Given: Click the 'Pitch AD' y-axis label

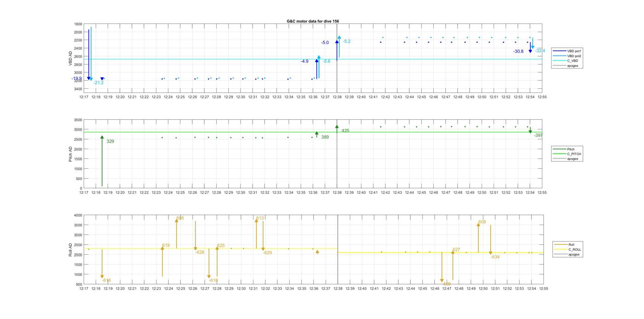Looking at the screenshot, I should coord(71,154).
